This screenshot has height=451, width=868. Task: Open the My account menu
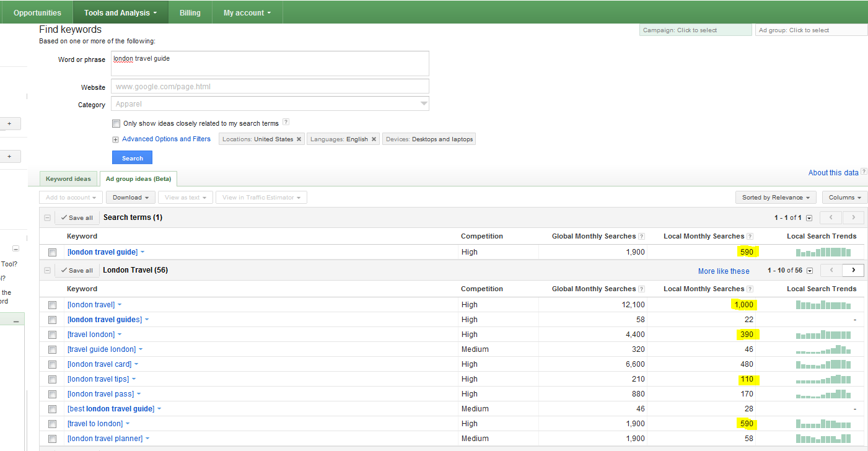click(247, 12)
